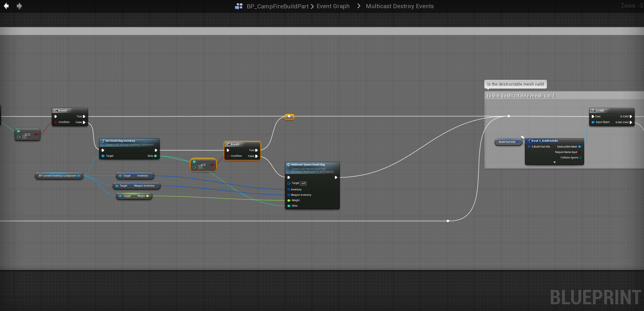Click green Weight output pin

coord(147,196)
